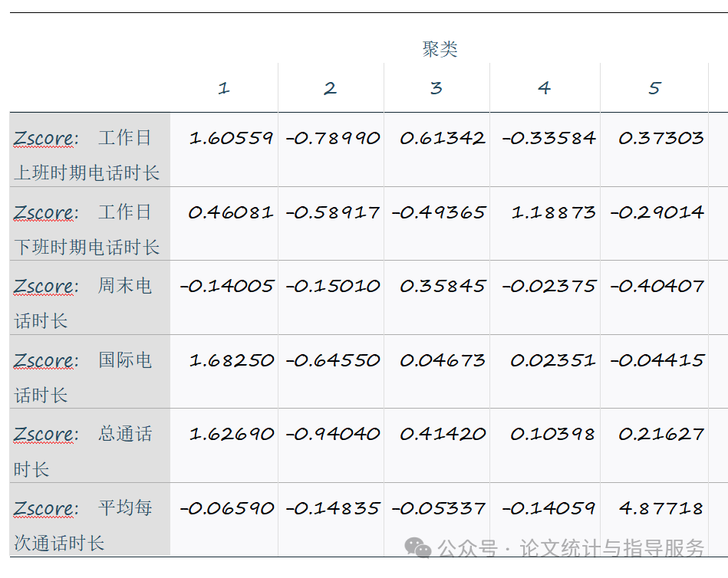
Task: Select cell value -0.78990
Action: [333, 138]
